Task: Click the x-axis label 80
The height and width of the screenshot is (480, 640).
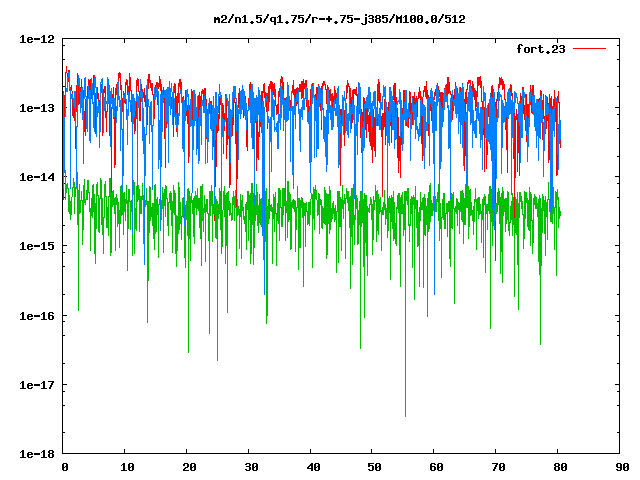Action: [560, 467]
